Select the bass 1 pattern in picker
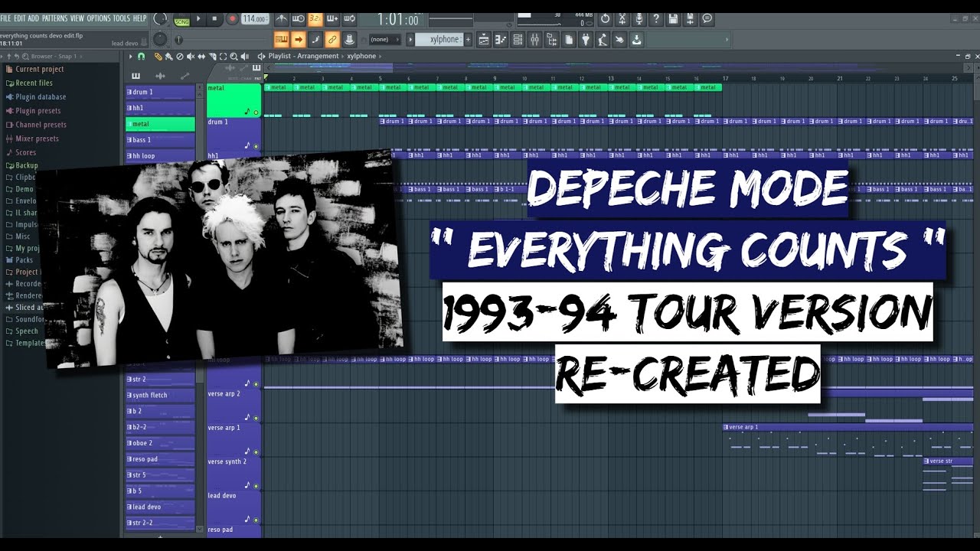Image resolution: width=980 pixels, height=551 pixels. 160,140
